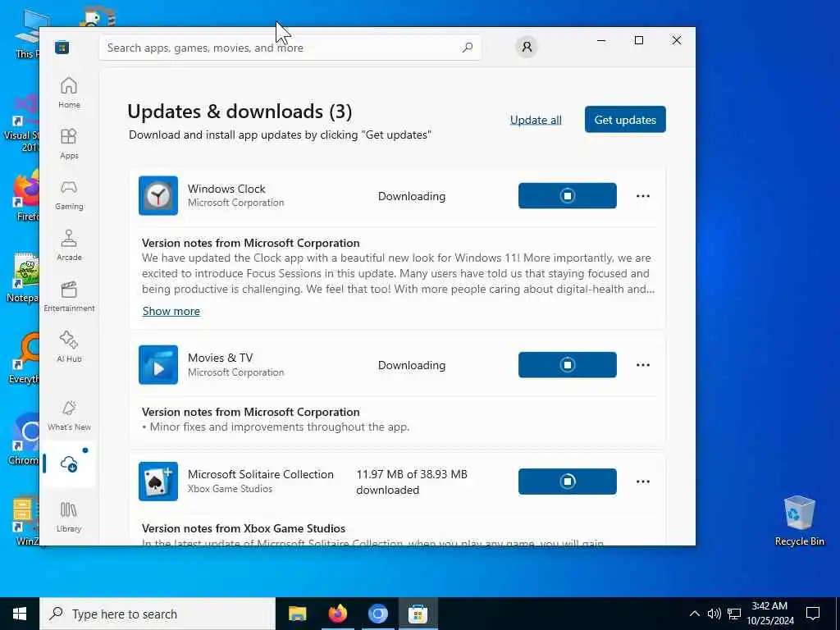Open the AI Hub section

pyautogui.click(x=69, y=347)
